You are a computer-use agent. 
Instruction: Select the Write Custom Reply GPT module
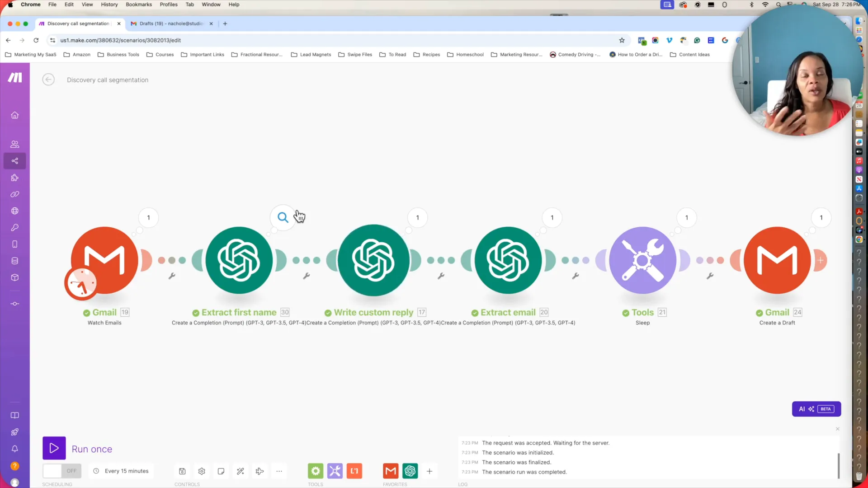(373, 260)
